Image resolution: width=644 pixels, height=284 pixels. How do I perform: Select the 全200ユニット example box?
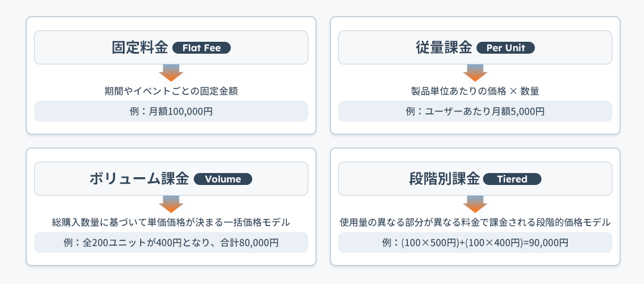pyautogui.click(x=171, y=243)
